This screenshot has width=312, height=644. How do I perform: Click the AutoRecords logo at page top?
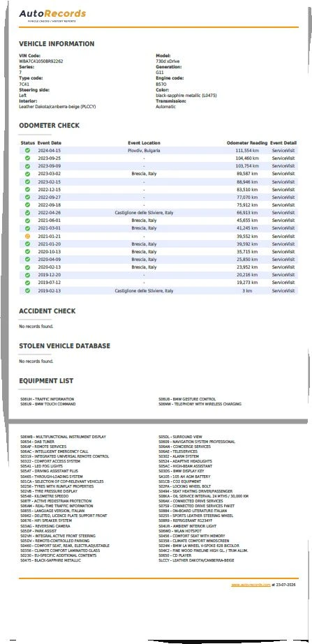click(x=52, y=15)
